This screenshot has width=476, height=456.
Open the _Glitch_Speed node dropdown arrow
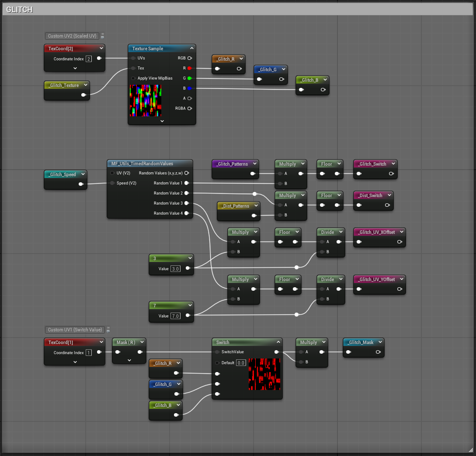(83, 174)
